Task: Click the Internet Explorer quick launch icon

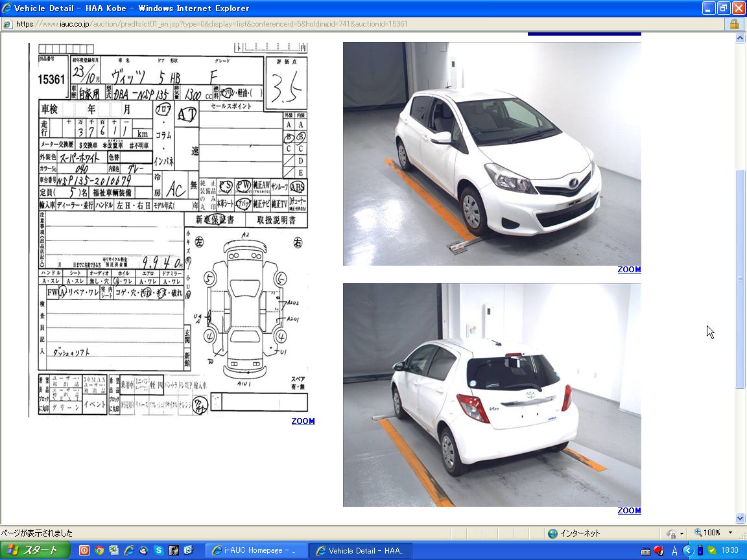Action: click(x=129, y=550)
